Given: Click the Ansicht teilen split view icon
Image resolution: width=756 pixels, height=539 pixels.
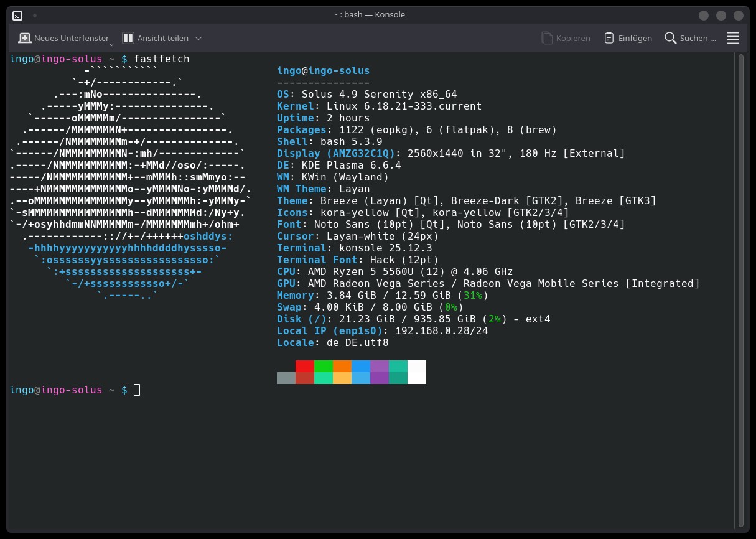Looking at the screenshot, I should click(128, 38).
